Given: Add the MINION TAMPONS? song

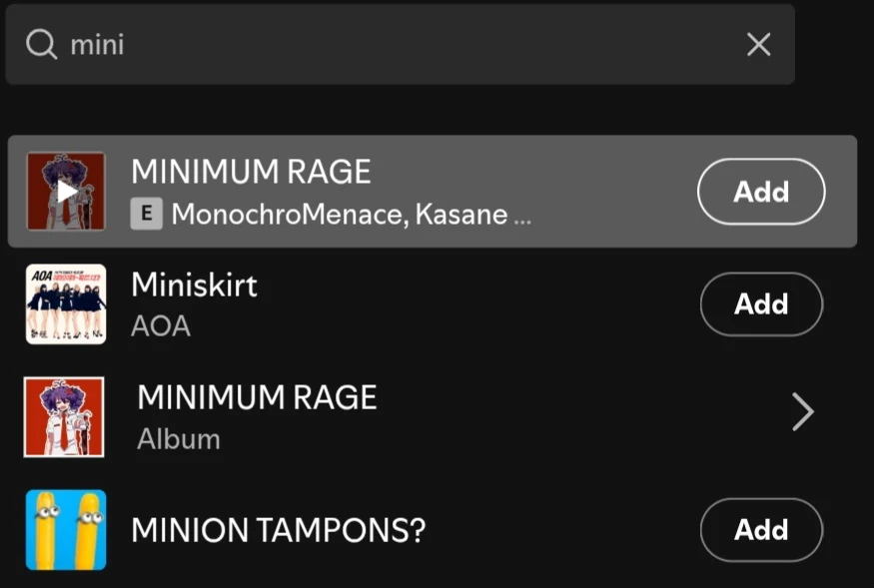Looking at the screenshot, I should [x=761, y=530].
